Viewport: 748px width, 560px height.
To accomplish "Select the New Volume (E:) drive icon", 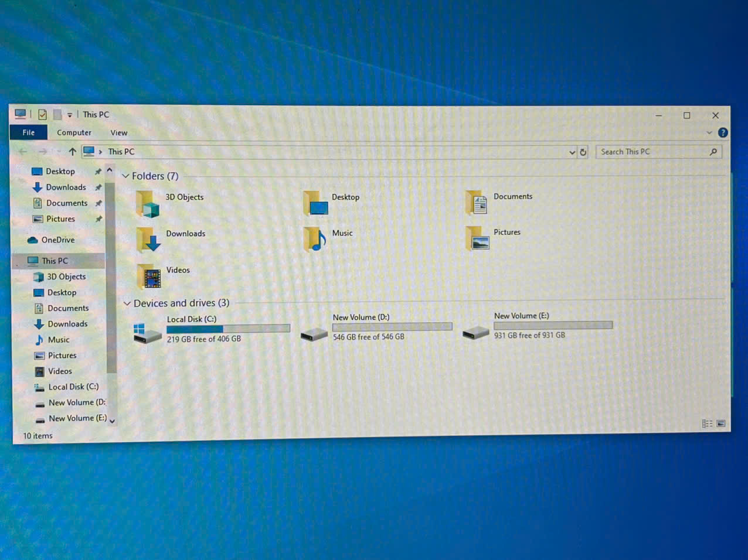I will (x=475, y=333).
